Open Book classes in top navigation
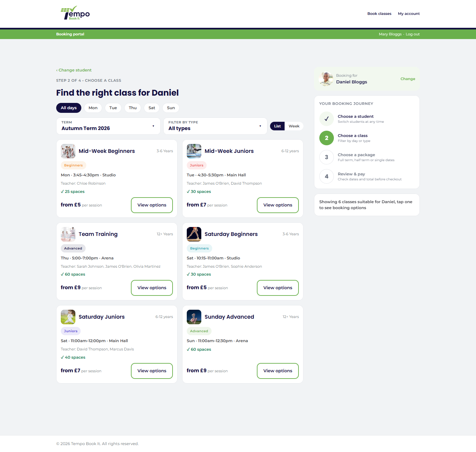 coord(379,14)
